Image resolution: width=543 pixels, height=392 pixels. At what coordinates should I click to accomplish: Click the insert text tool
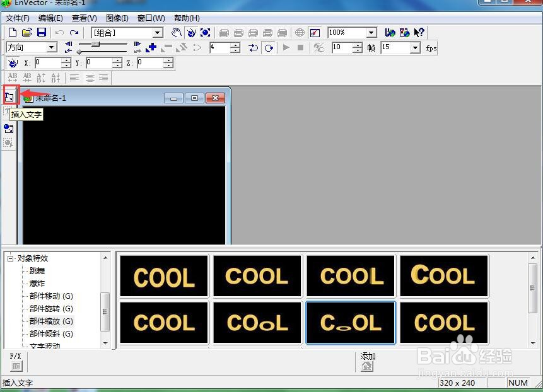9,97
